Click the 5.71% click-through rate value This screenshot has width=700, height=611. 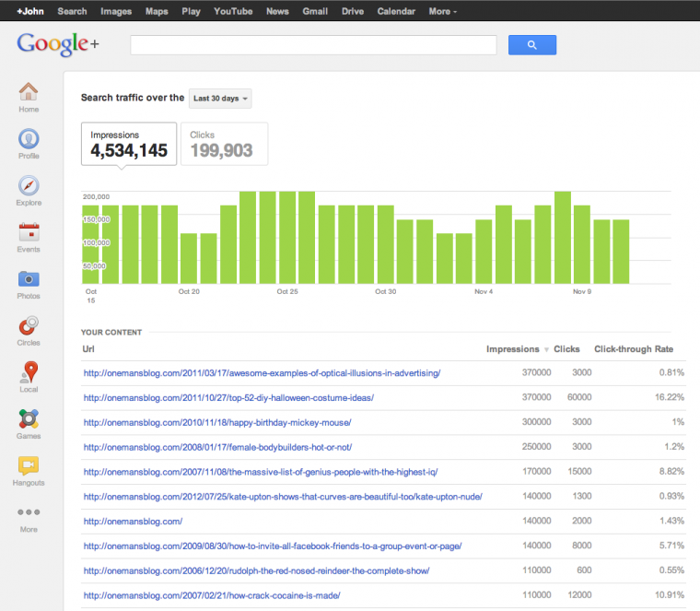point(671,546)
